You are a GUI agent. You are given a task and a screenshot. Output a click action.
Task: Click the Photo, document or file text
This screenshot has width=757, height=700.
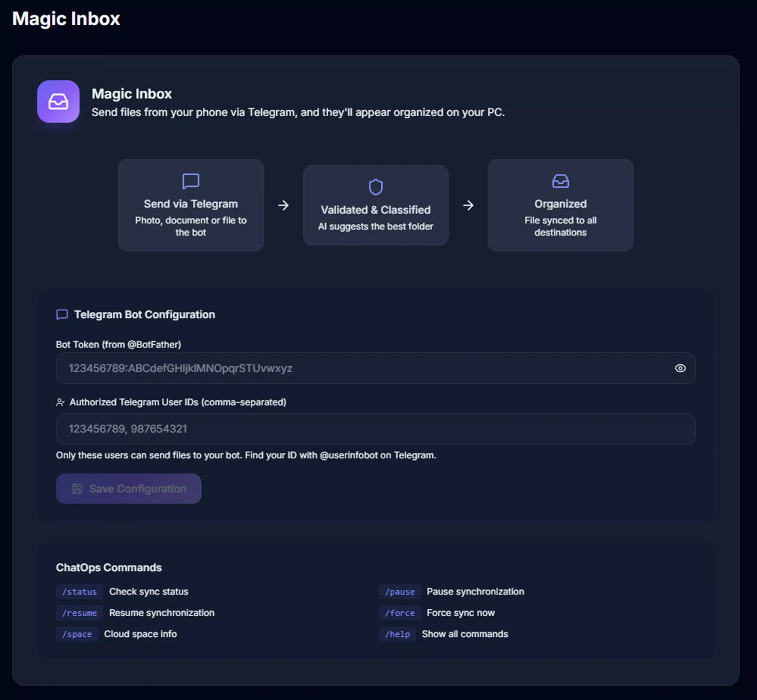[191, 227]
